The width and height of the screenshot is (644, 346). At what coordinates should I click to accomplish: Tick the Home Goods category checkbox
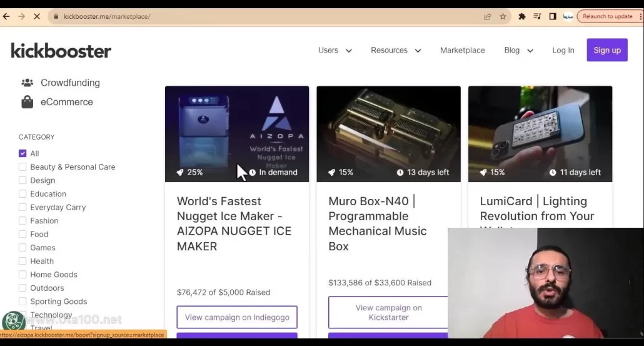pos(23,275)
